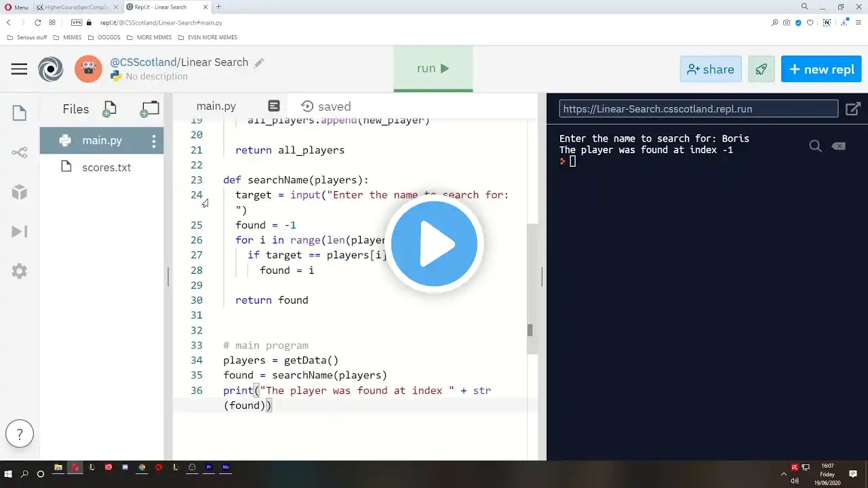
Task: Open the DOGGOS bookmark folder
Action: tap(104, 37)
